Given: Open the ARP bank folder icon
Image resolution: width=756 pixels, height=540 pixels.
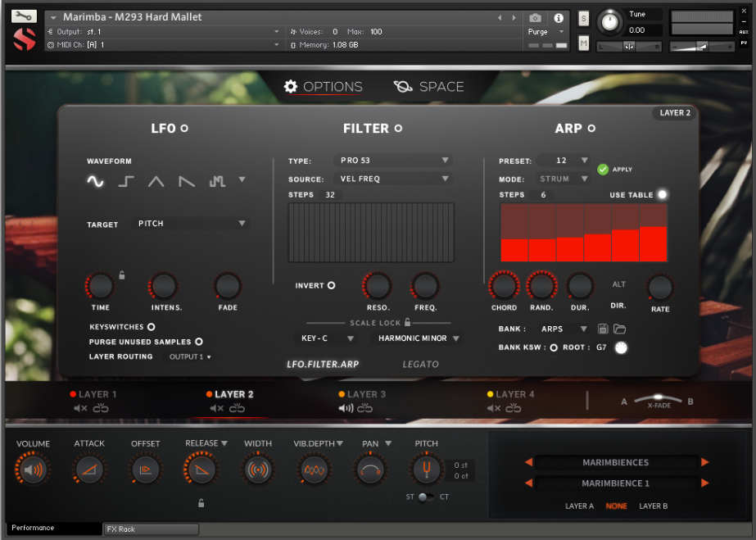Looking at the screenshot, I should point(619,329).
